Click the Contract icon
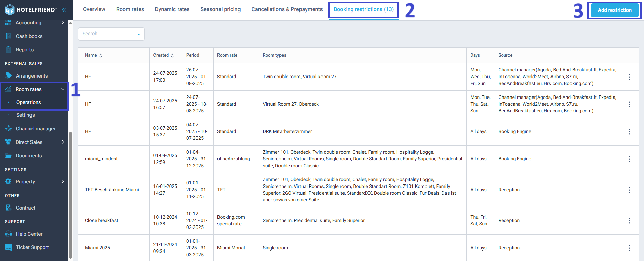The height and width of the screenshot is (261, 644). [8, 208]
